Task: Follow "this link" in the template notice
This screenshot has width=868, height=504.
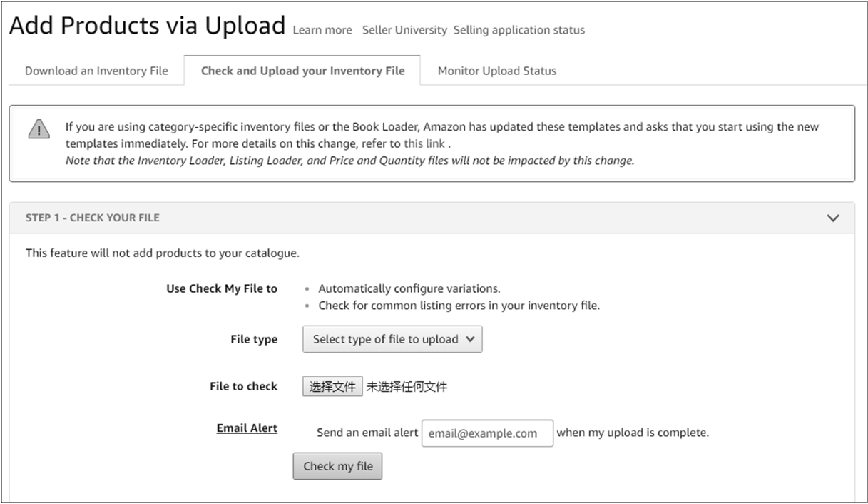Action: pos(424,143)
